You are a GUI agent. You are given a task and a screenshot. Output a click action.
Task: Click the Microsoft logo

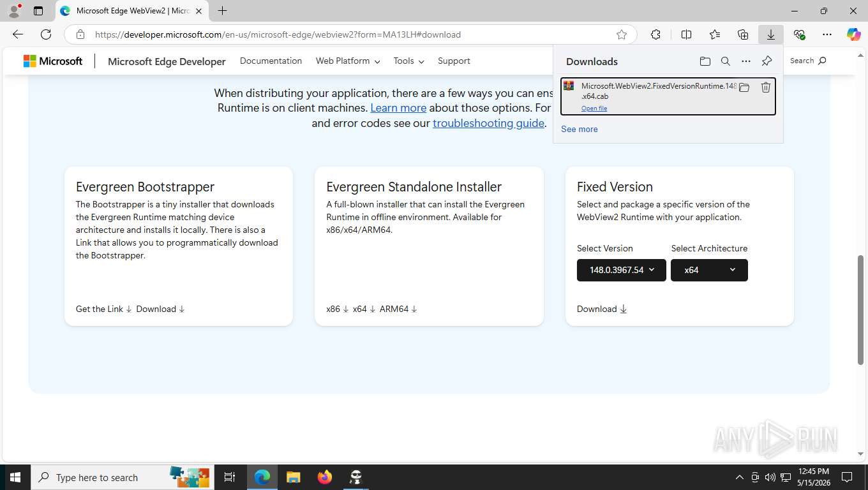(53, 61)
